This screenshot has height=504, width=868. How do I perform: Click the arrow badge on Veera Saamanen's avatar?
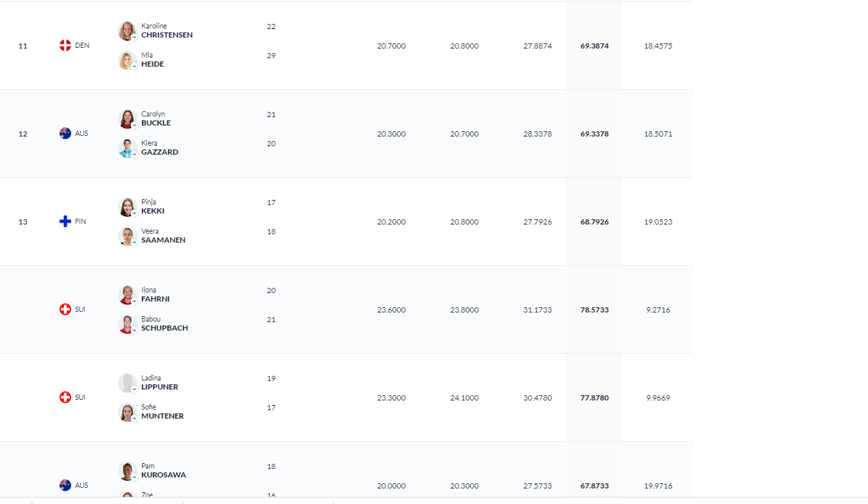pos(134,242)
